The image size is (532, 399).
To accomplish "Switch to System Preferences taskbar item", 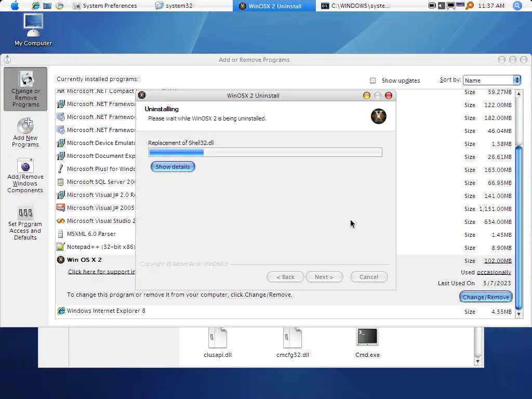I will (105, 6).
